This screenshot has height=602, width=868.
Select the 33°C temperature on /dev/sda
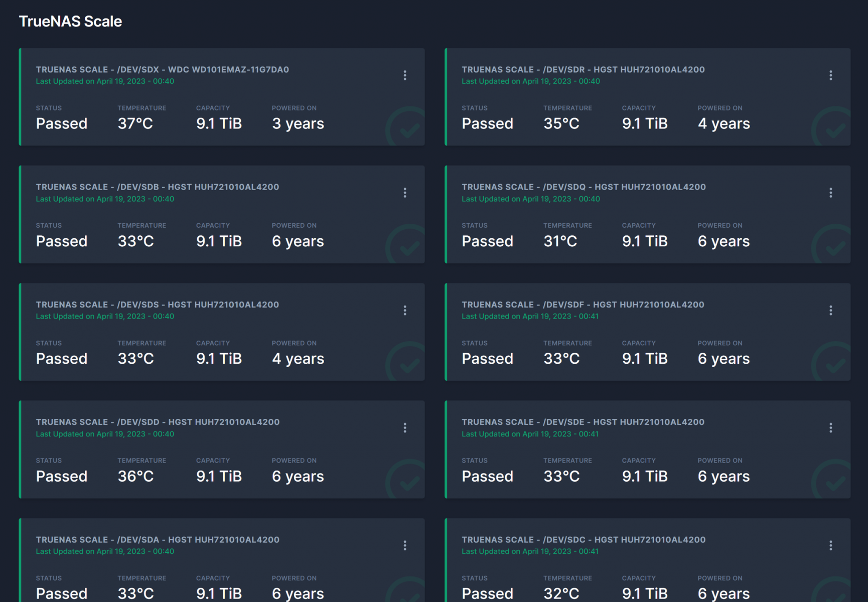(135, 593)
